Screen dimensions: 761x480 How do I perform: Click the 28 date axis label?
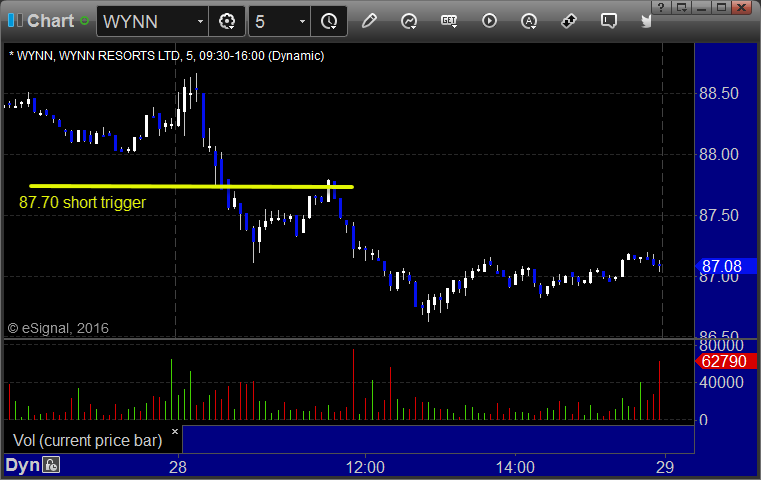(x=178, y=467)
